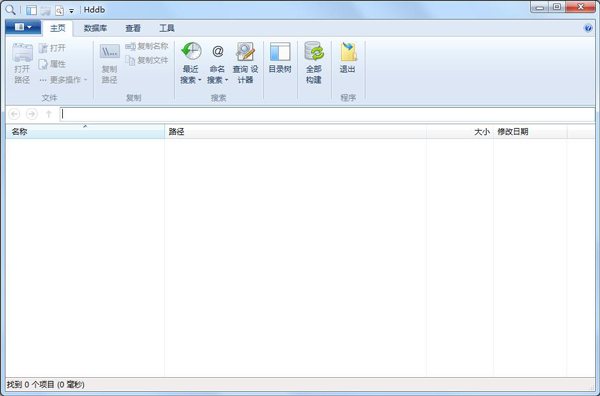Open the 最近搜索 recent search dropdown
This screenshot has height=396, width=600.
tap(191, 63)
